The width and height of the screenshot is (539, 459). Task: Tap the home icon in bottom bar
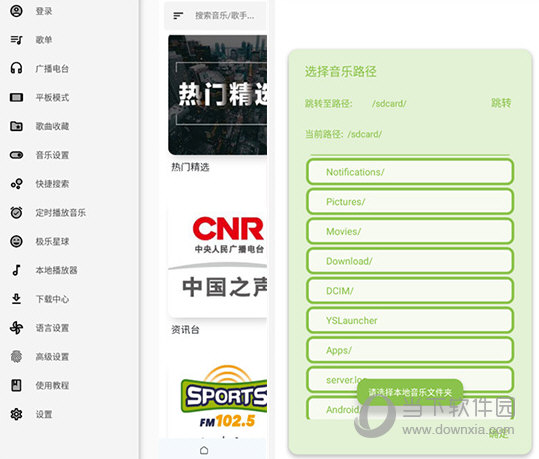point(204,450)
